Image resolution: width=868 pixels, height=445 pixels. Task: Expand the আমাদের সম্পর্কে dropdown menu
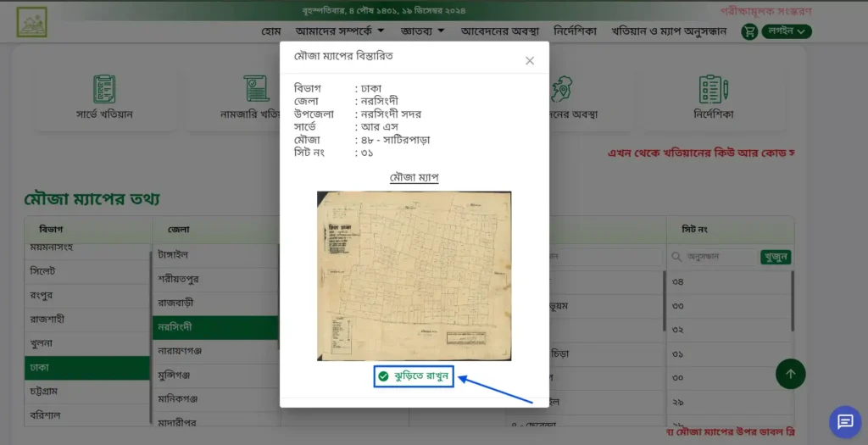click(x=339, y=31)
